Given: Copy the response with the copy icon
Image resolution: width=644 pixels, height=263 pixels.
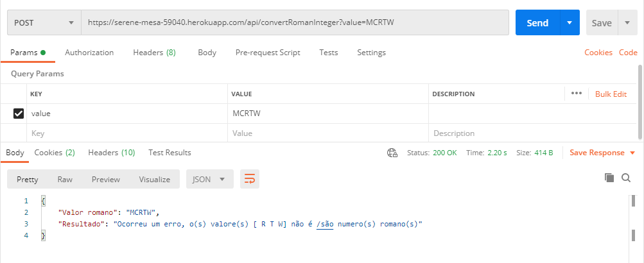Looking at the screenshot, I should click(x=609, y=177).
